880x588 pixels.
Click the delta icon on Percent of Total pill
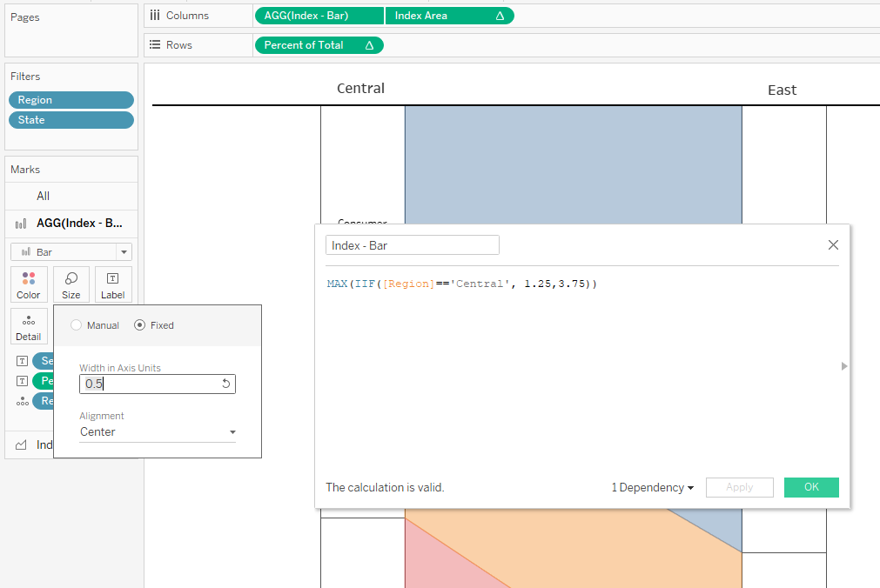[x=369, y=45]
